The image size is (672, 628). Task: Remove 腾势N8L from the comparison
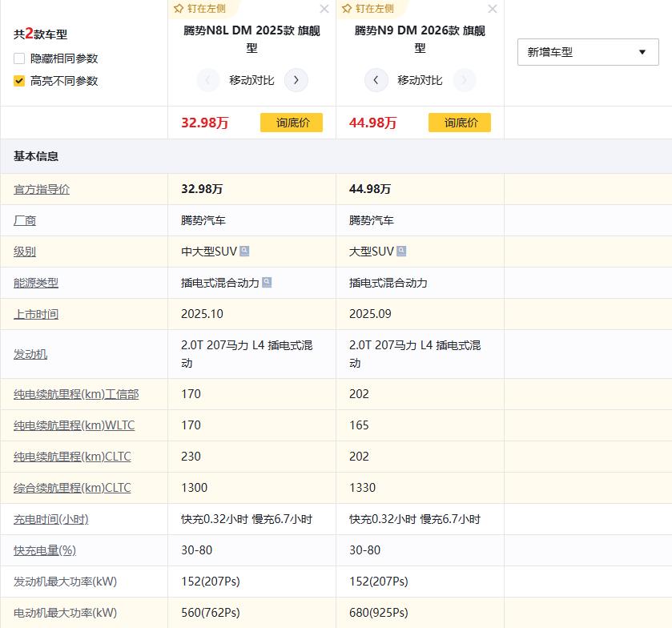(x=324, y=9)
